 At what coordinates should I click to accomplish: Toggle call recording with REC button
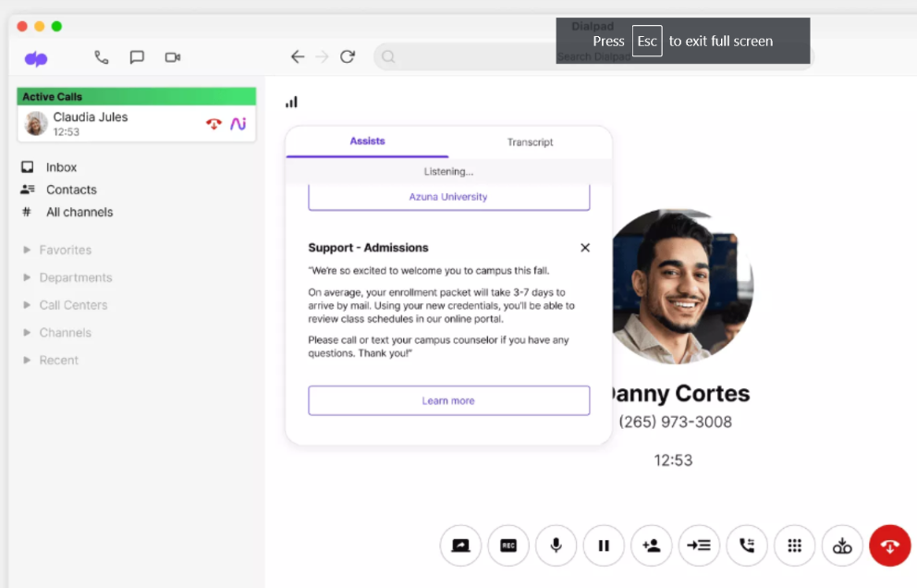[x=508, y=545]
